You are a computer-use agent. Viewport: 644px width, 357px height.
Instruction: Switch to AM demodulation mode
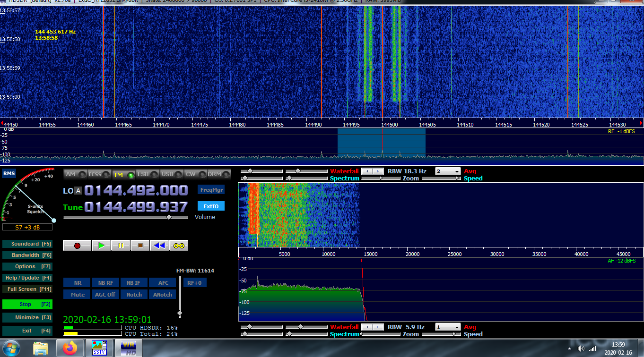(74, 174)
